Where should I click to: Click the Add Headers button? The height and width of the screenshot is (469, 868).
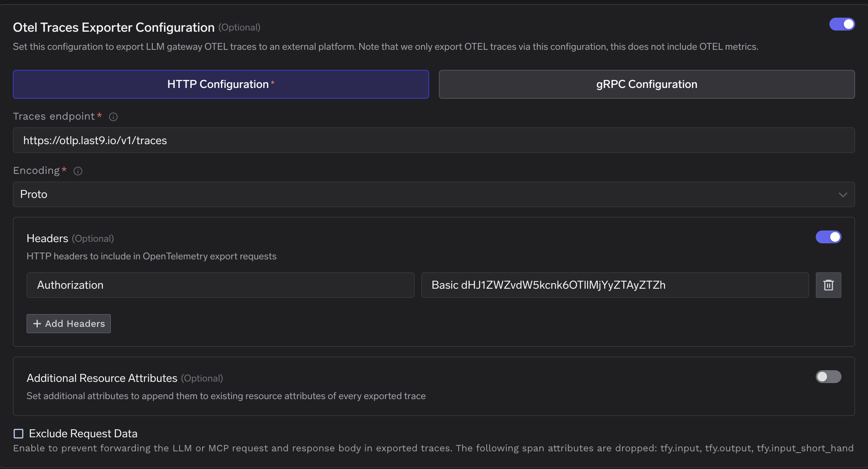(68, 323)
